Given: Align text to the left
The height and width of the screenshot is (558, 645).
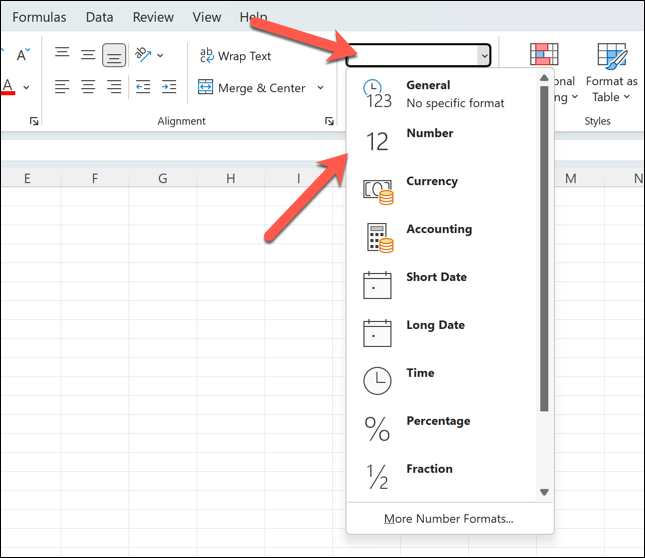Looking at the screenshot, I should [62, 87].
